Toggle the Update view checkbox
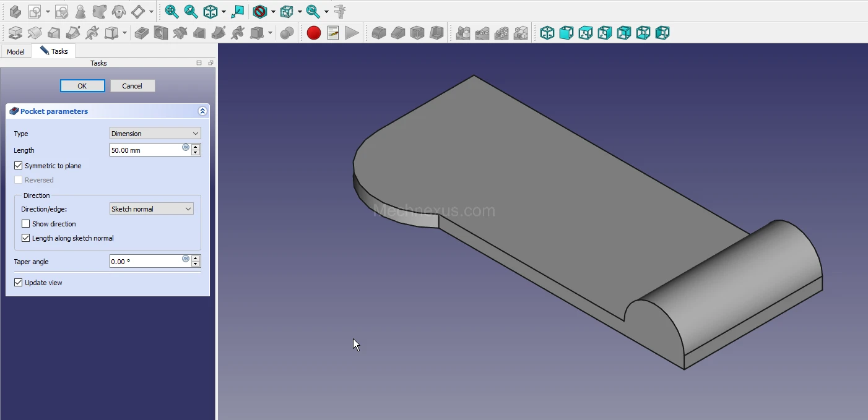Image resolution: width=868 pixels, height=420 pixels. coord(19,283)
